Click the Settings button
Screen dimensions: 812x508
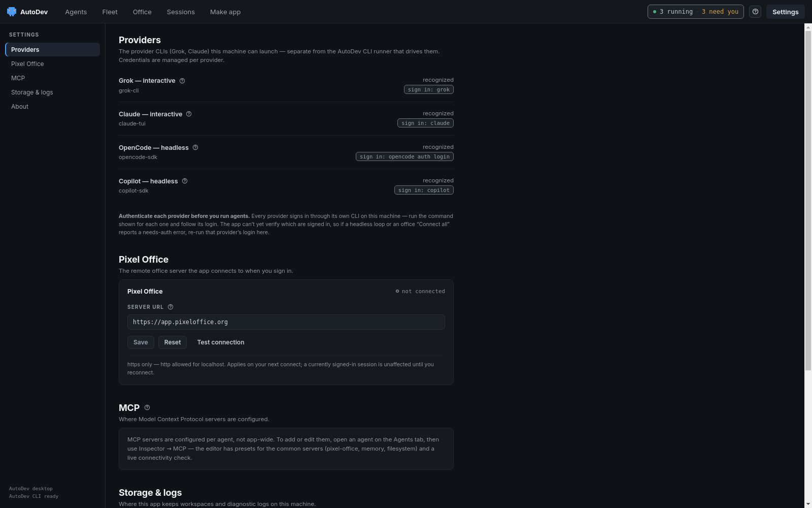785,12
